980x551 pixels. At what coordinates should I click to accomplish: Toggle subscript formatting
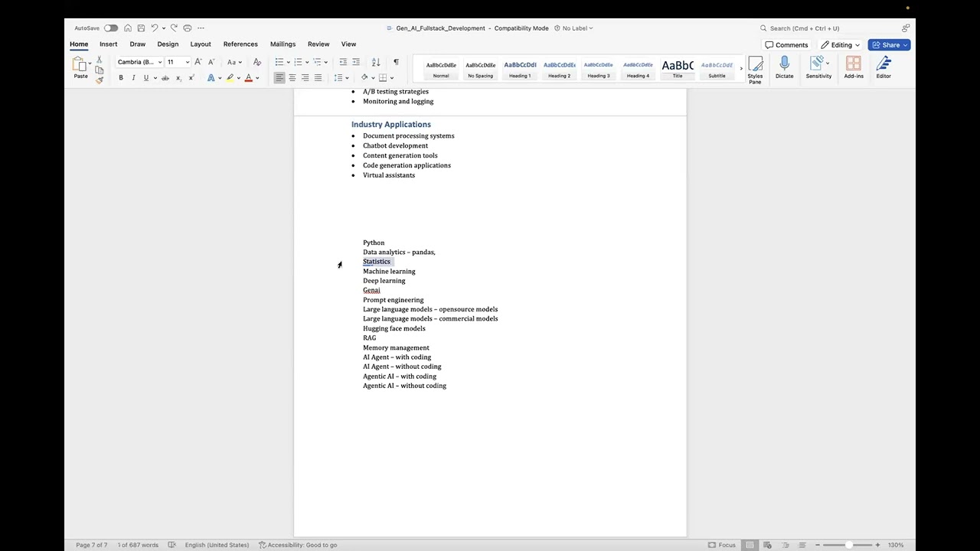click(x=178, y=78)
